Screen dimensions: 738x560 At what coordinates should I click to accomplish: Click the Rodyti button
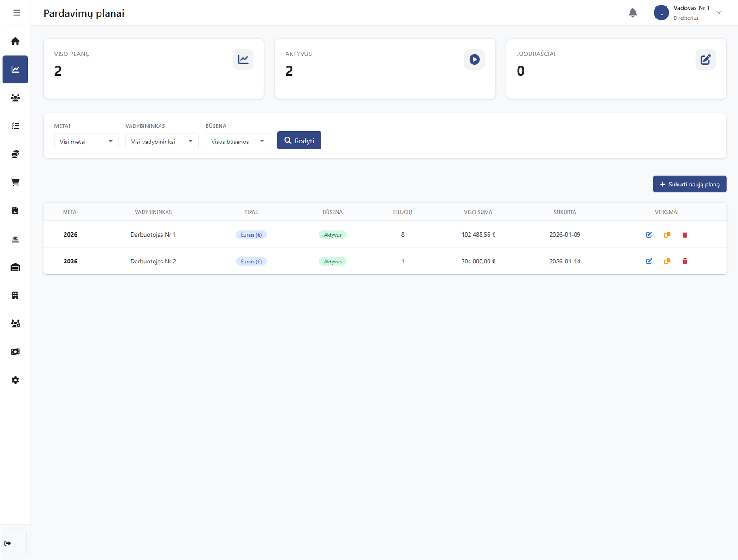click(299, 141)
